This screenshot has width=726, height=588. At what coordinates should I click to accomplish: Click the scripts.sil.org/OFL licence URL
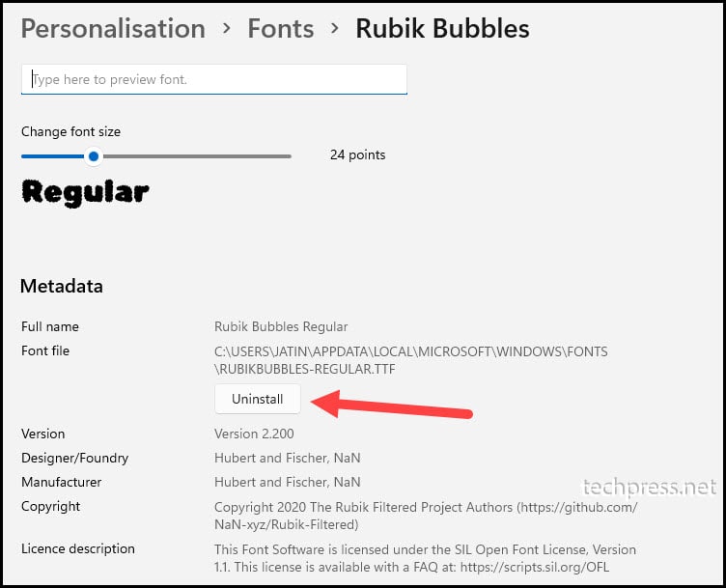tap(535, 567)
